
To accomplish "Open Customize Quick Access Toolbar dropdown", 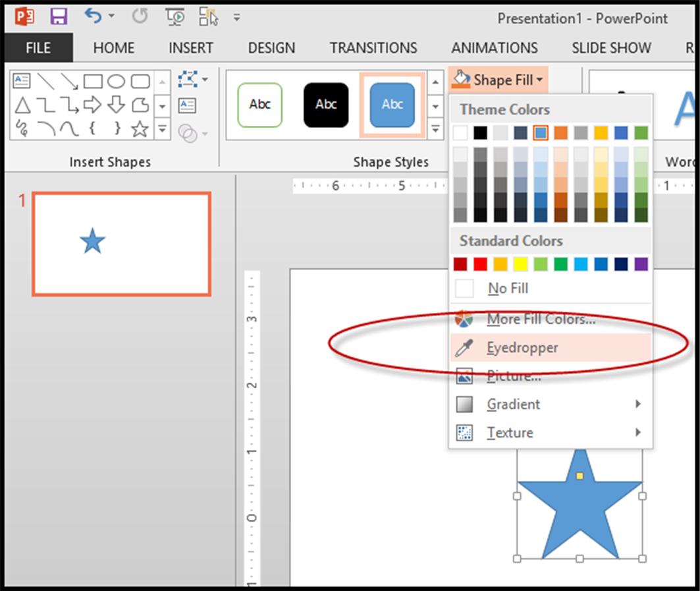I will click(x=236, y=18).
